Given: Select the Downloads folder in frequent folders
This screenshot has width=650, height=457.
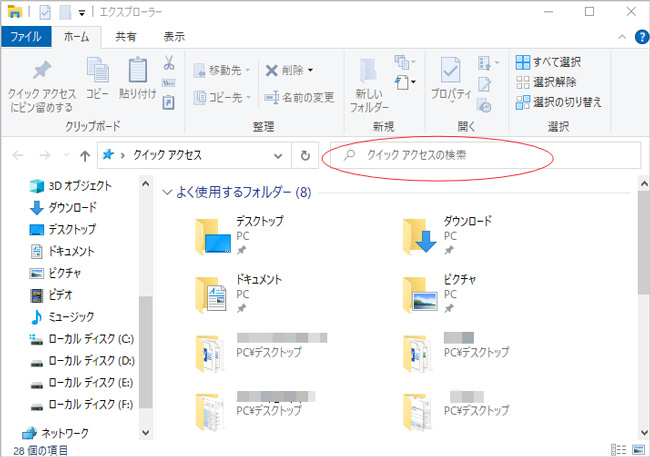Looking at the screenshot, I should click(448, 235).
